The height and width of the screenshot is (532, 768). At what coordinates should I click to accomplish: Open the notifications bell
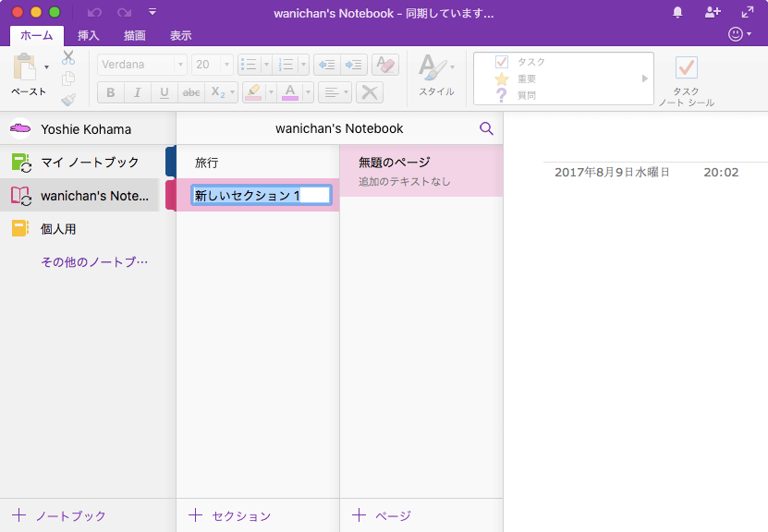tap(677, 12)
